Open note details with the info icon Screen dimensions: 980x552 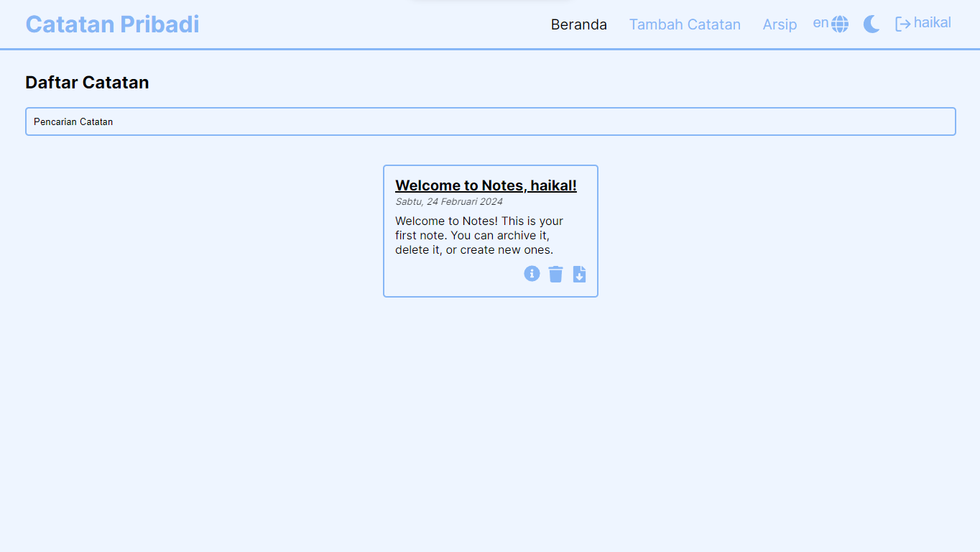click(x=532, y=273)
